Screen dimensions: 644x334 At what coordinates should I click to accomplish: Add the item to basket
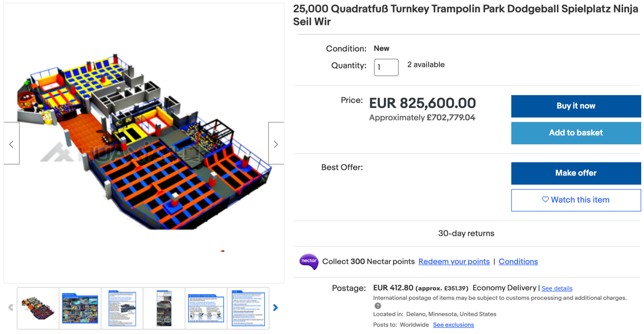576,133
